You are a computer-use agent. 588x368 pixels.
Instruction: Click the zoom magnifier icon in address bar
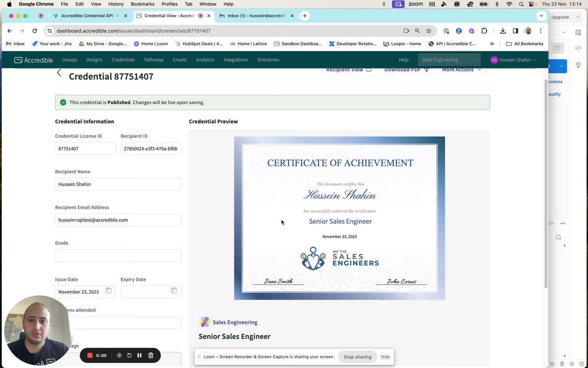click(417, 31)
